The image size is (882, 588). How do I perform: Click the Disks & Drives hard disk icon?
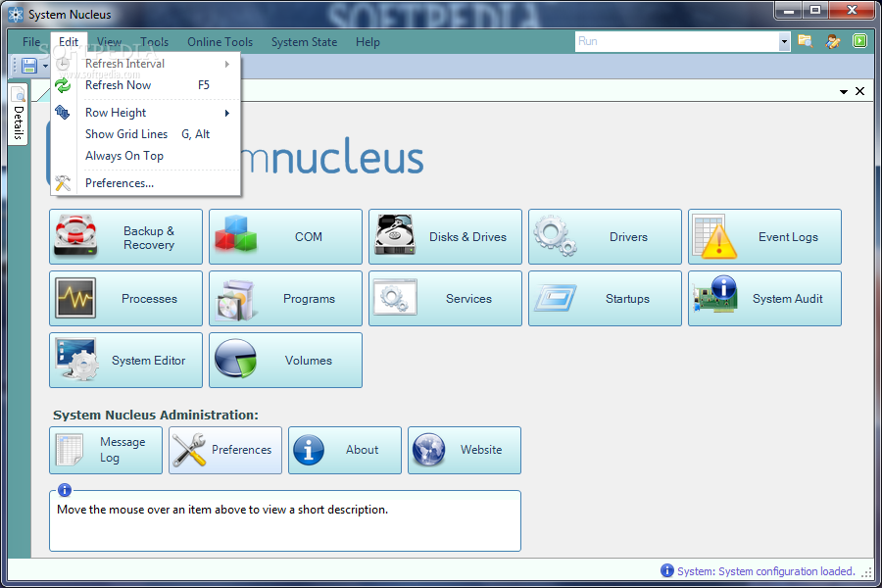tap(396, 234)
